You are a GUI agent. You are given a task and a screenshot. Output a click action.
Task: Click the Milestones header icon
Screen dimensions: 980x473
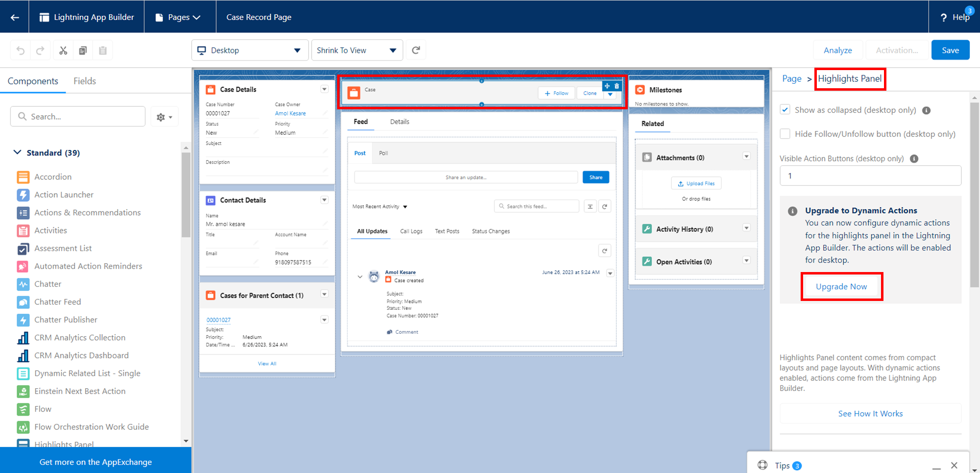(x=640, y=90)
